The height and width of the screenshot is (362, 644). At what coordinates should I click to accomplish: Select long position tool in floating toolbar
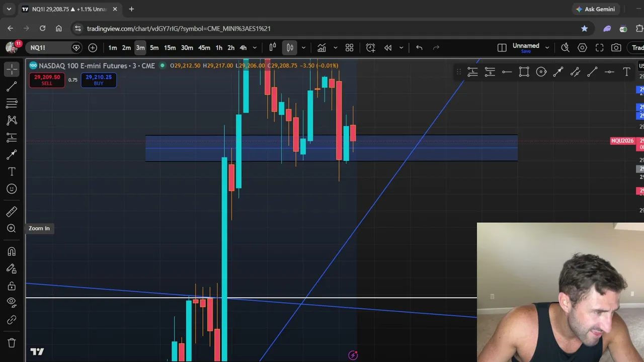click(x=472, y=72)
